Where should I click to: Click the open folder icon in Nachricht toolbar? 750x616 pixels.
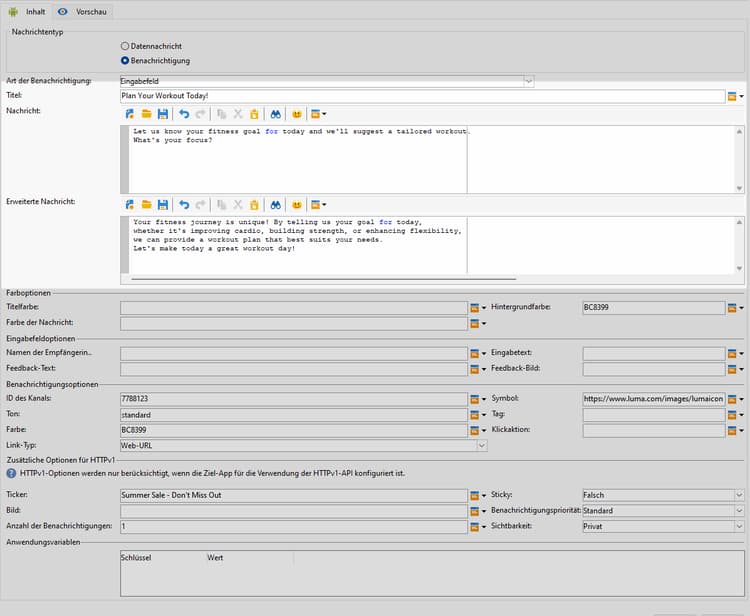coord(146,115)
